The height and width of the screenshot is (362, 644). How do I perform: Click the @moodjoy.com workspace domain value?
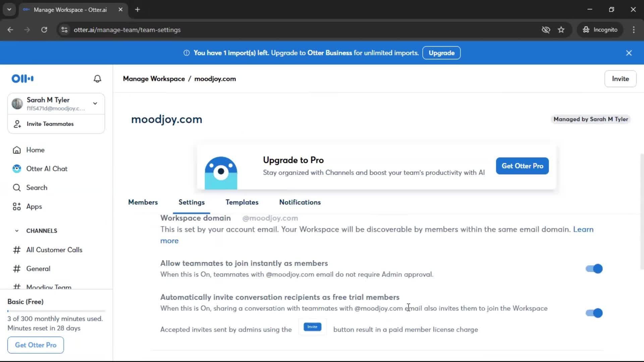coord(270,218)
